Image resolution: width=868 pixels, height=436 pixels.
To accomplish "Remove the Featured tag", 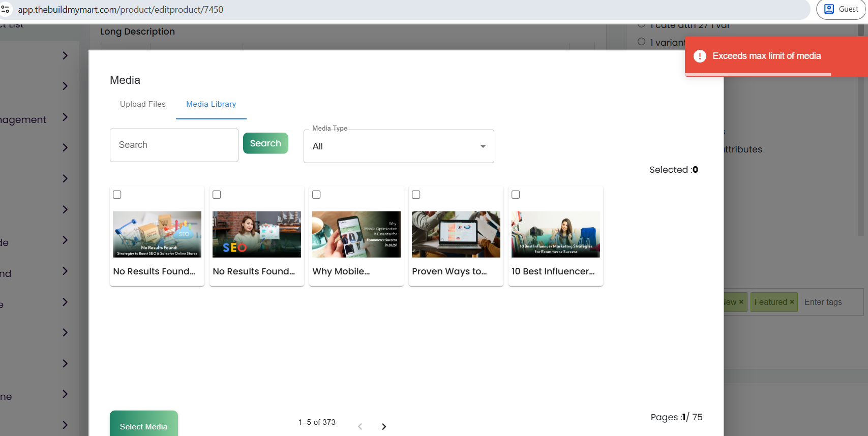I will [792, 302].
